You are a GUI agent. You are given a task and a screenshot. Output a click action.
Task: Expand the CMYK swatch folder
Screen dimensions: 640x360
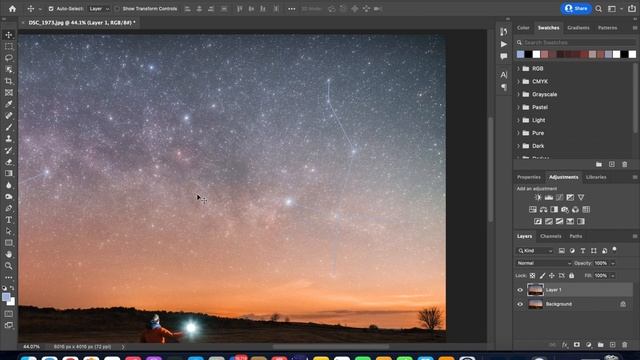[518, 82]
